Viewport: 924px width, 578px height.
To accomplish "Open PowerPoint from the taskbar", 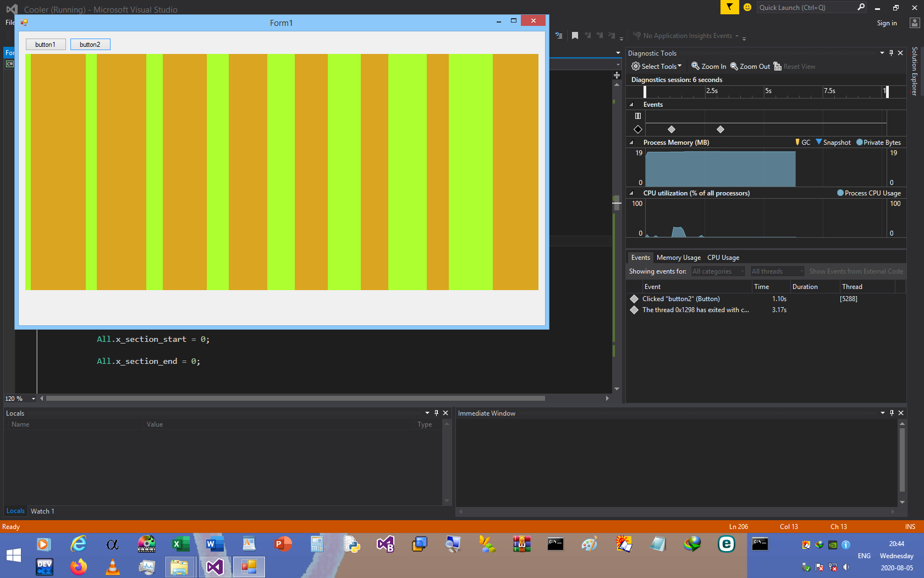I will click(283, 544).
